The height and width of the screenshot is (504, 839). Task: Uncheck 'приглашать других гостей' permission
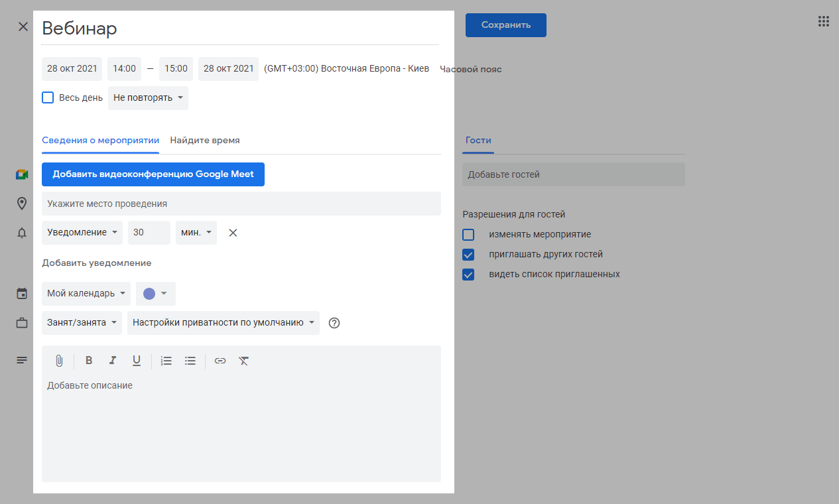[468, 255]
